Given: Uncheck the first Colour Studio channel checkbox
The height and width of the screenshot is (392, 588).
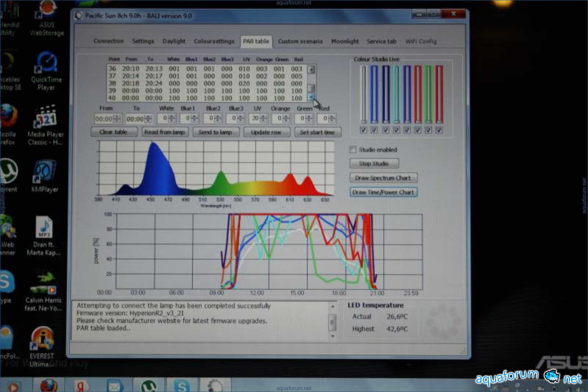Looking at the screenshot, I should (x=363, y=130).
